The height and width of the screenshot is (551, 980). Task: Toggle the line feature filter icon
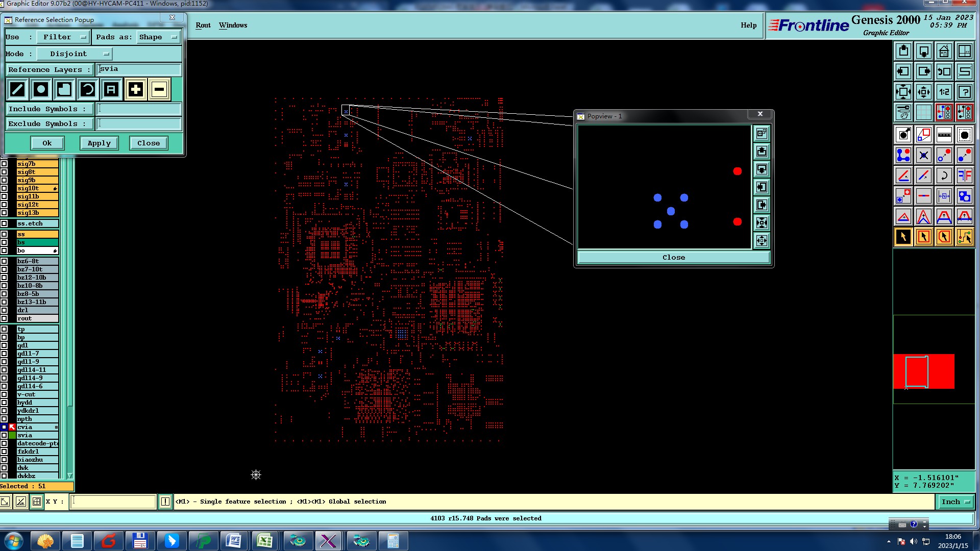17,90
